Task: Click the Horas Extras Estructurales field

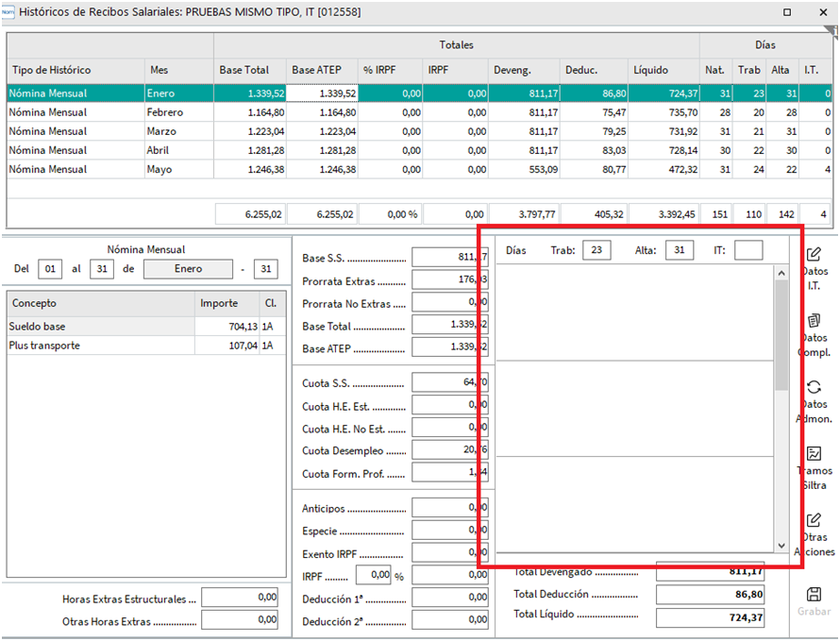Action: (241, 598)
